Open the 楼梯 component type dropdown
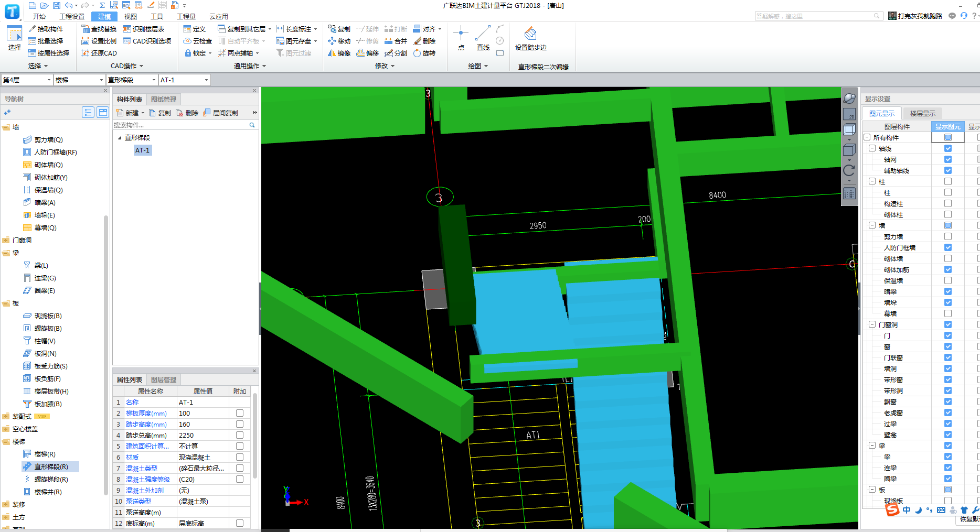This screenshot has height=532, width=980. pos(79,80)
